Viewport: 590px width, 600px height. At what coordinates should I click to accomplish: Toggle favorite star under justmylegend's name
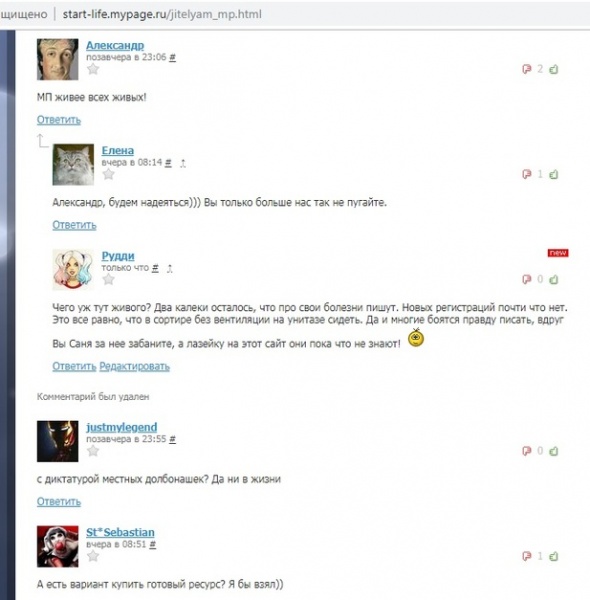click(x=93, y=451)
